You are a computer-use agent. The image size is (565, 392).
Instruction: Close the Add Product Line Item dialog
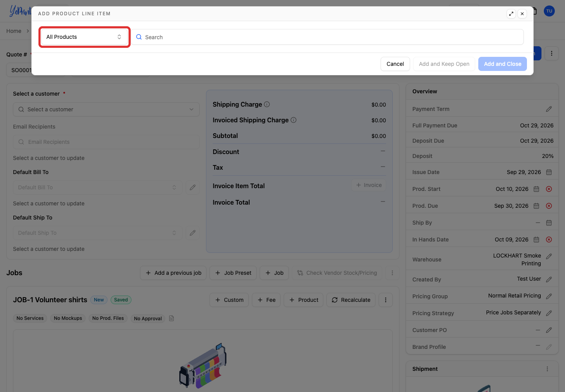[x=522, y=14]
